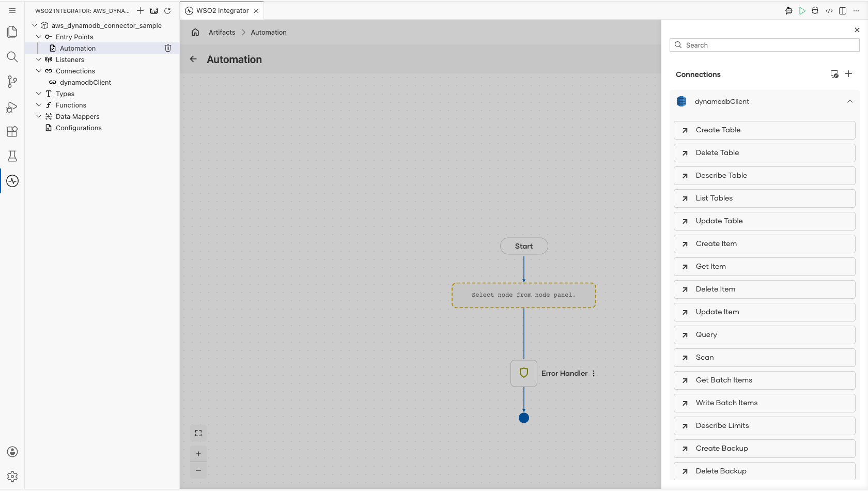The height and width of the screenshot is (491, 868).
Task: Split the editor with the layout icon
Action: tap(843, 11)
